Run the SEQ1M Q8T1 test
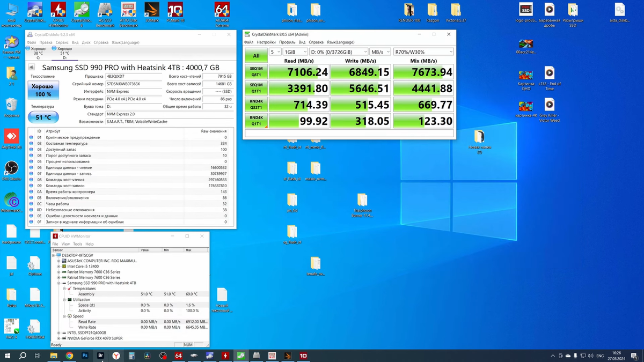 (256, 72)
